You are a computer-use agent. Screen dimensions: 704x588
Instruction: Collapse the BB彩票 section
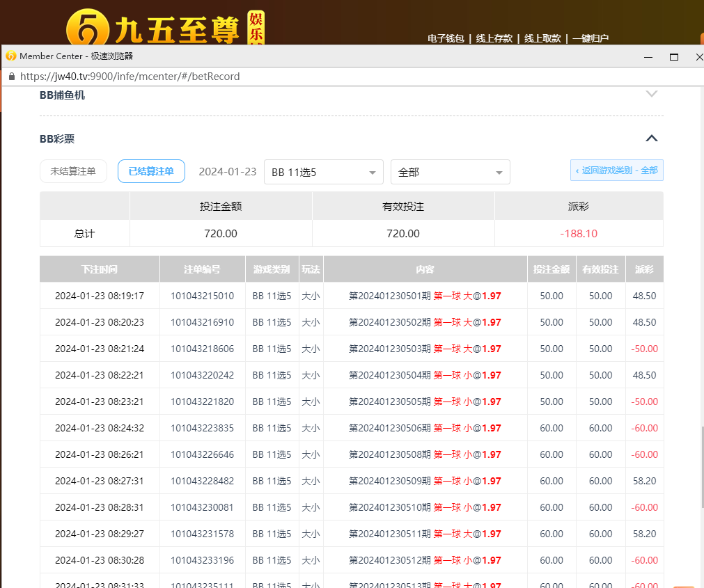651,138
